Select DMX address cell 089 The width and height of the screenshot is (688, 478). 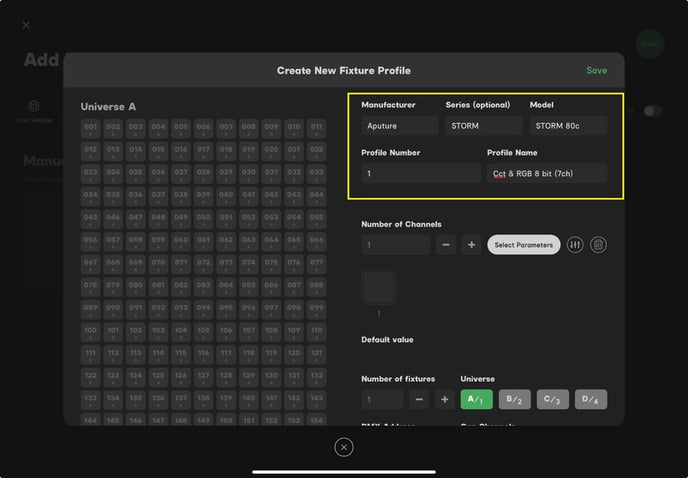tap(90, 309)
